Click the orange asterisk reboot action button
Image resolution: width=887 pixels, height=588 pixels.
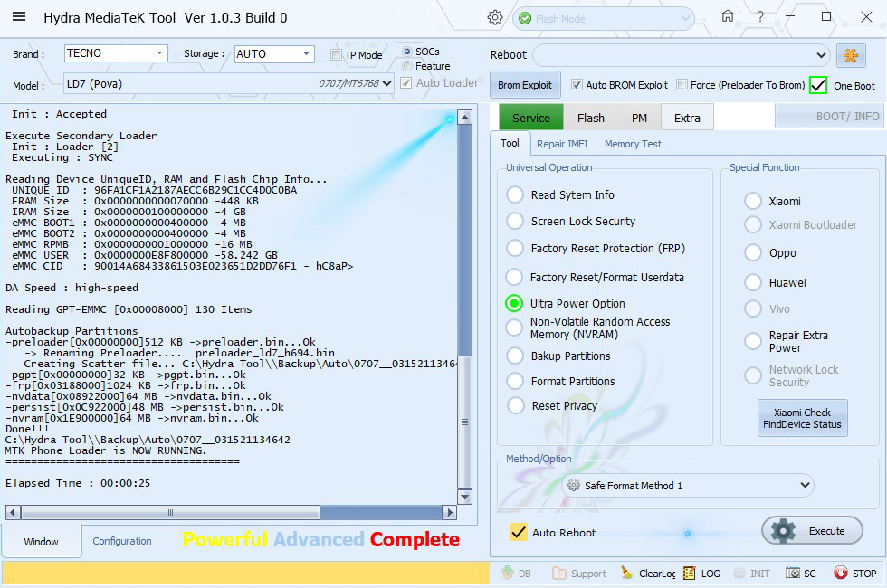[851, 55]
